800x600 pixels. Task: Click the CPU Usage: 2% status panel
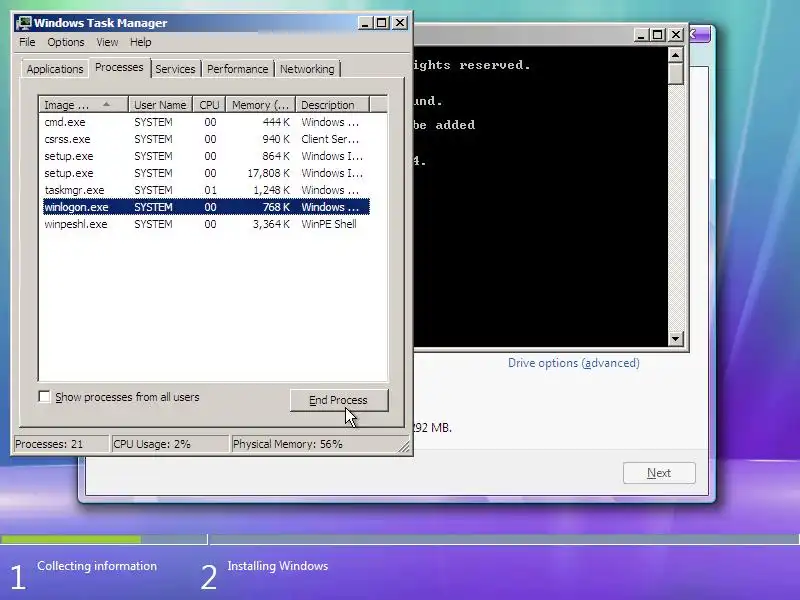click(x=170, y=444)
